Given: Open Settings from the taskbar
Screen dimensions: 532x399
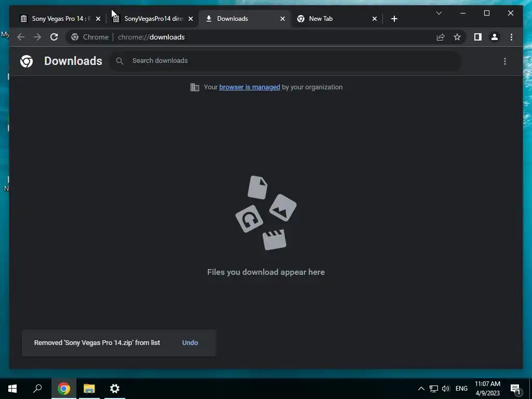Looking at the screenshot, I should [115, 389].
